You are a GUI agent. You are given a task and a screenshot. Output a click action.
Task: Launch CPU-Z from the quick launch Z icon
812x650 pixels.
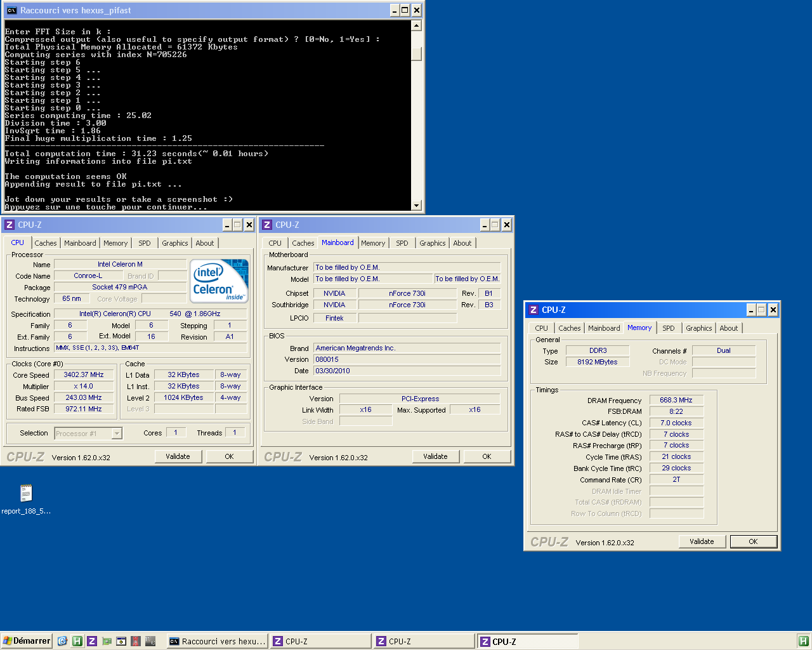[x=92, y=641]
